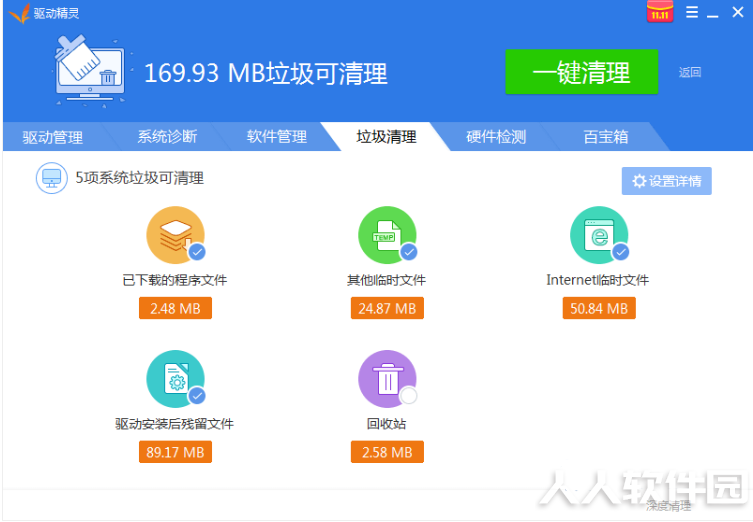The image size is (753, 522).
Task: Click the 驱动精灵 logo icon
Action: (19, 13)
